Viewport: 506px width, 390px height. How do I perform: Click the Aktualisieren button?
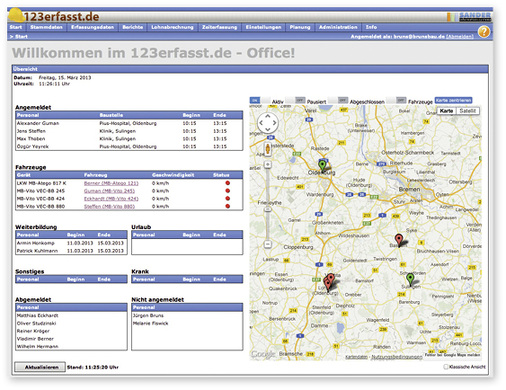tap(40, 367)
